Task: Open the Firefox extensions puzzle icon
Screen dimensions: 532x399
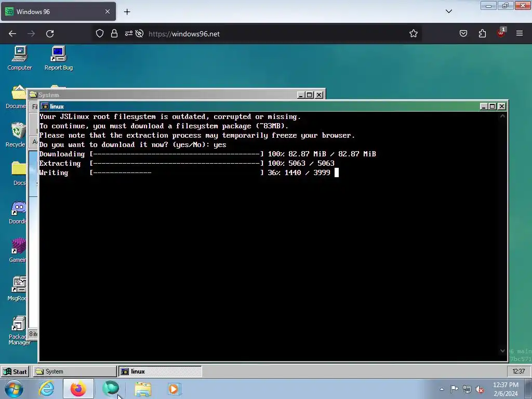Action: [482, 34]
